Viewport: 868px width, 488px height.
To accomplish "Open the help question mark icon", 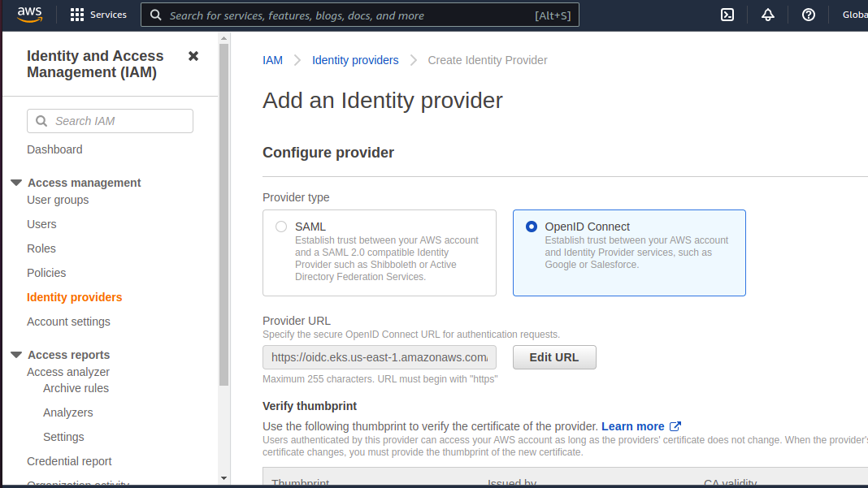I will tap(808, 15).
